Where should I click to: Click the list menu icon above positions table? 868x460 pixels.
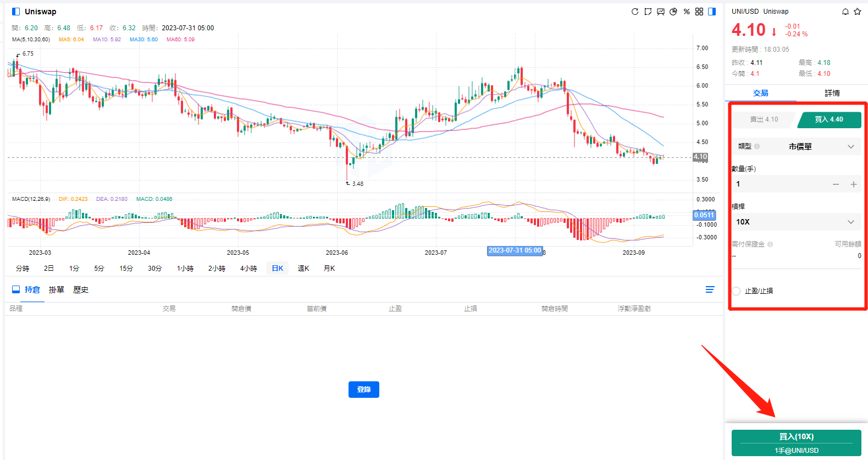710,289
